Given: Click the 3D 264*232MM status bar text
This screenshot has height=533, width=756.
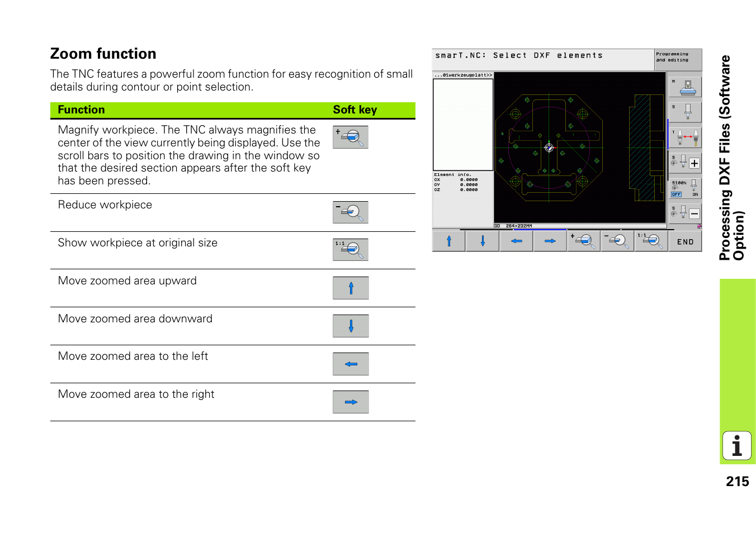Looking at the screenshot, I should click(513, 226).
